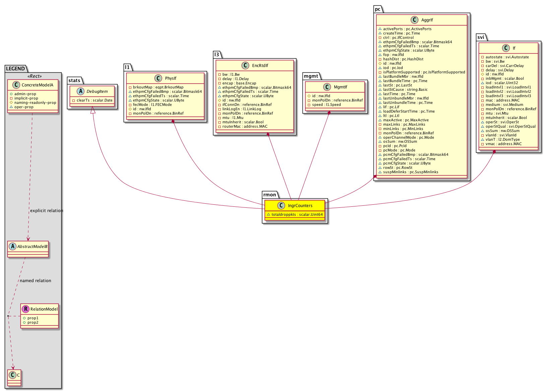Click the "explicit relation" label
This screenshot has width=548, height=392.
(x=47, y=211)
